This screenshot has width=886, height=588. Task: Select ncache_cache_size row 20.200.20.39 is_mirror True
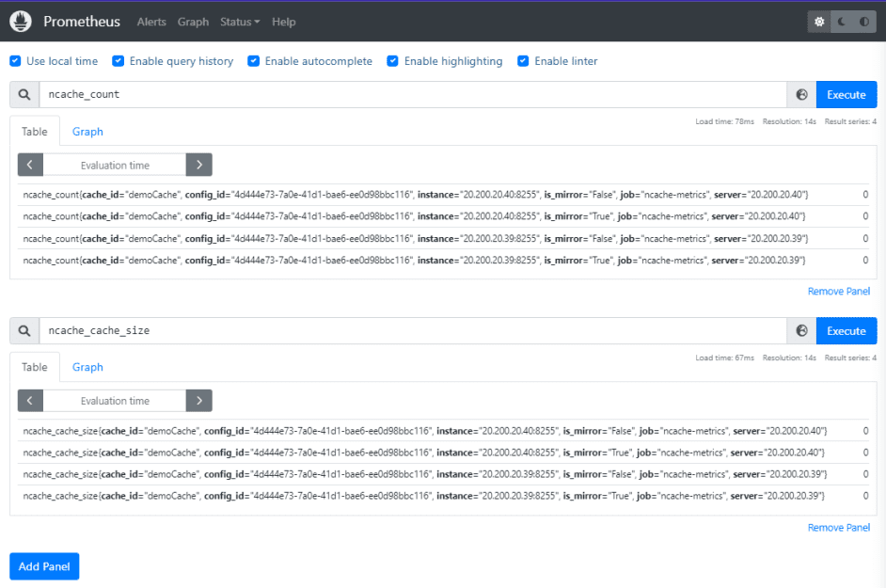[444, 496]
